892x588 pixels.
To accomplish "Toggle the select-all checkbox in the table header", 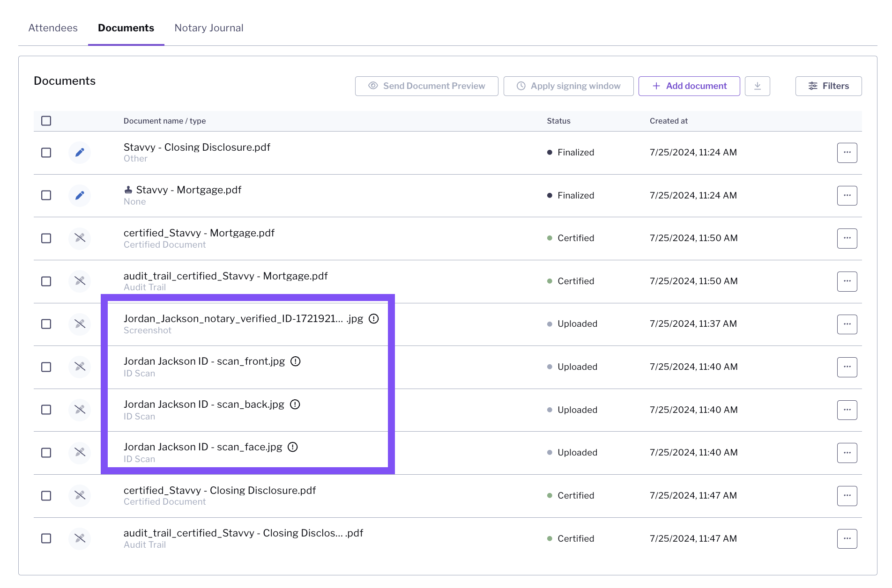I will pyautogui.click(x=46, y=121).
